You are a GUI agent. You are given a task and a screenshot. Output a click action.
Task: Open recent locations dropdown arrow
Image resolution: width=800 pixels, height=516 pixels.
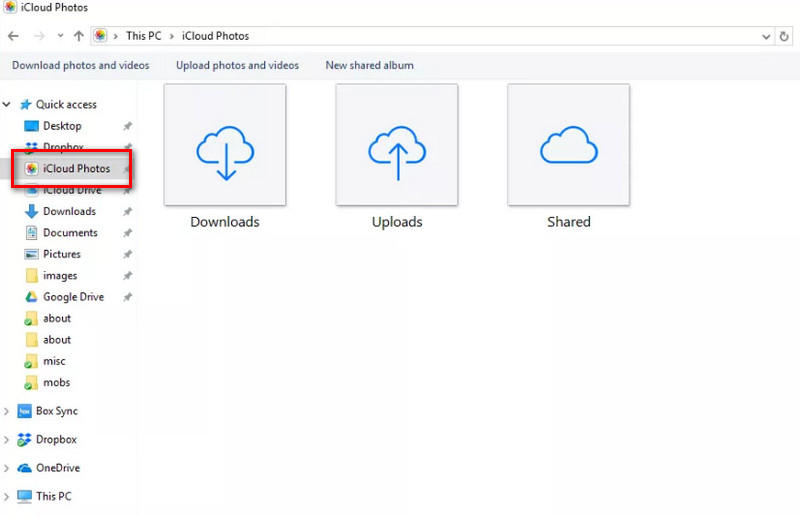point(60,36)
